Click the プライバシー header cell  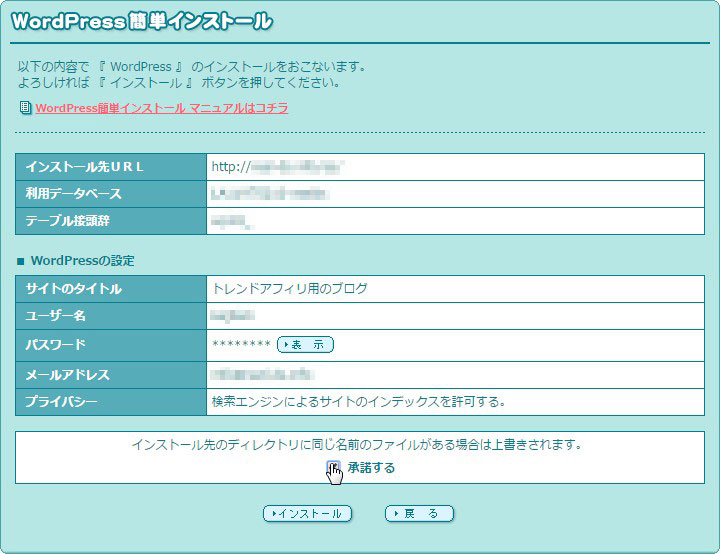pyautogui.click(x=111, y=402)
